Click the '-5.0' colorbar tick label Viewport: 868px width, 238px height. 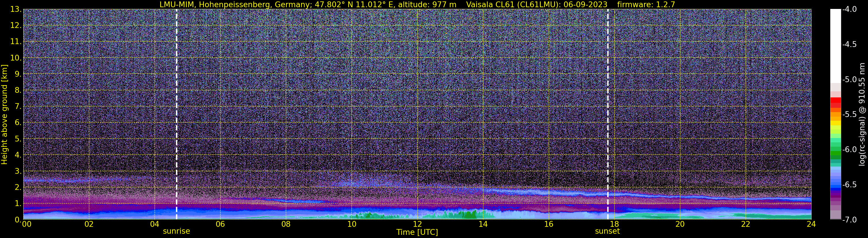[849, 80]
